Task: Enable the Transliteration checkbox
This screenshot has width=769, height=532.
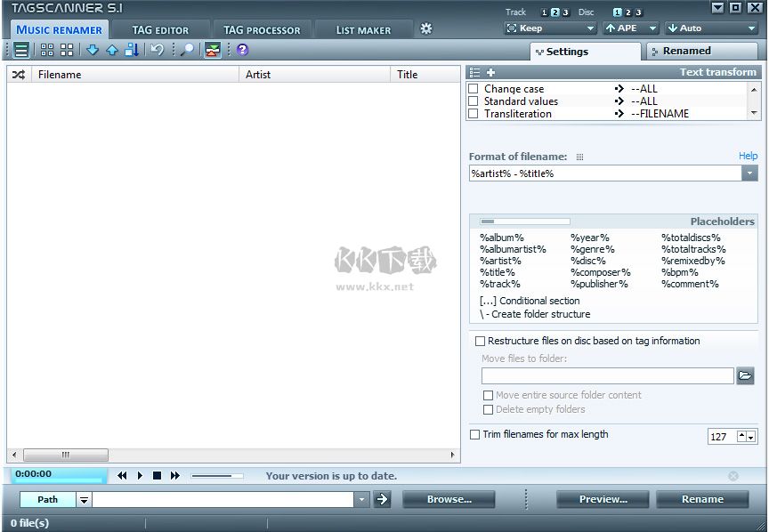Action: (473, 113)
